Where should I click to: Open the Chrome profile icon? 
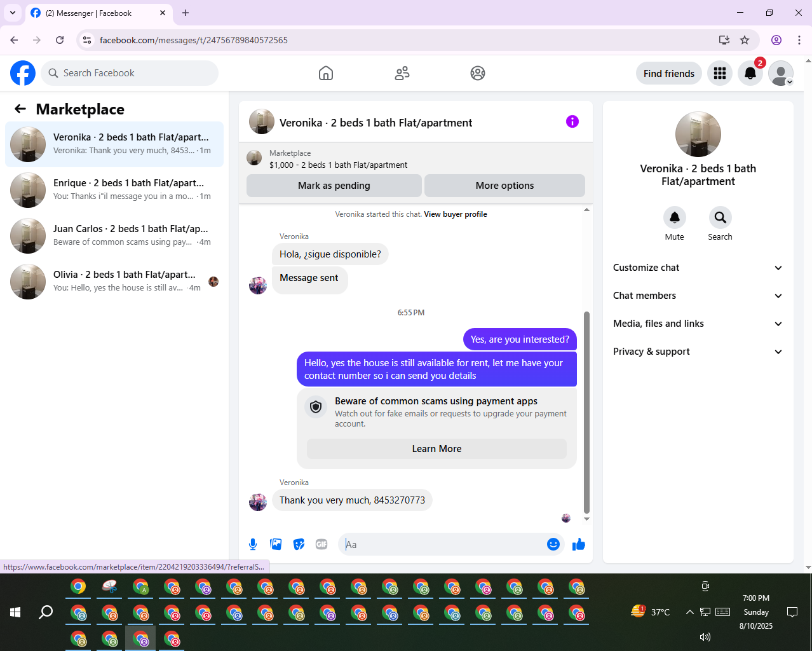[x=776, y=40]
